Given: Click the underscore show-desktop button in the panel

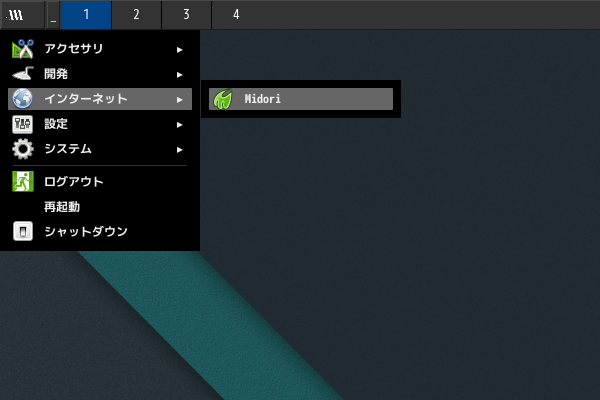Looking at the screenshot, I should (x=53, y=15).
